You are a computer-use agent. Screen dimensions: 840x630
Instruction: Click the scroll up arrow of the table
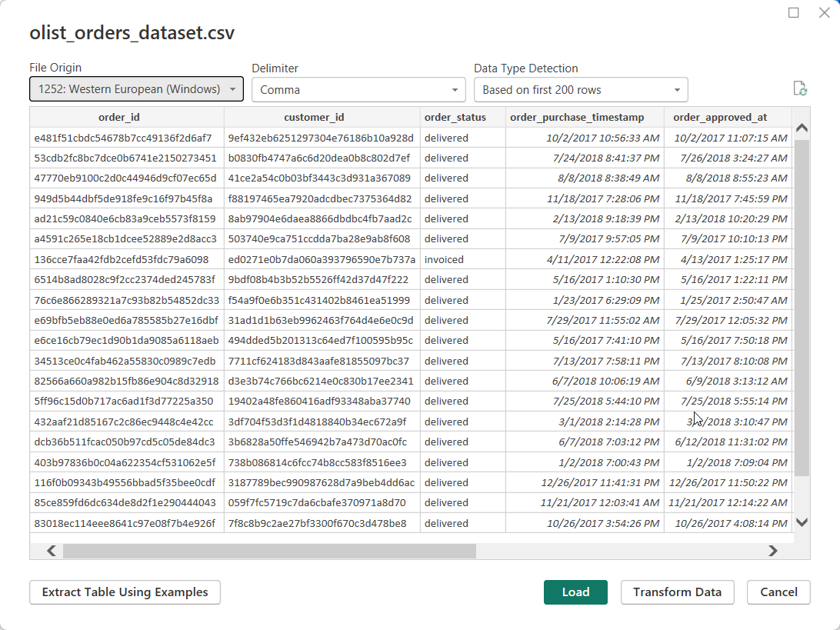pyautogui.click(x=802, y=128)
